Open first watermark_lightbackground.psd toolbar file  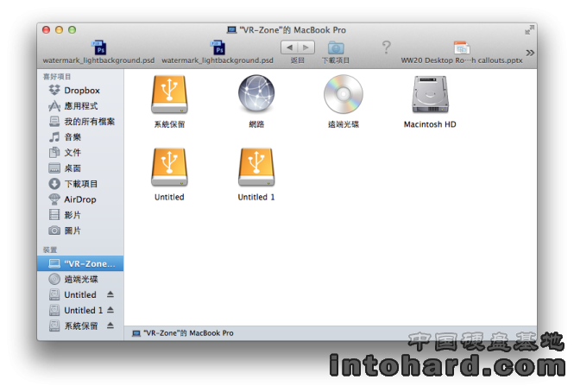(x=99, y=52)
